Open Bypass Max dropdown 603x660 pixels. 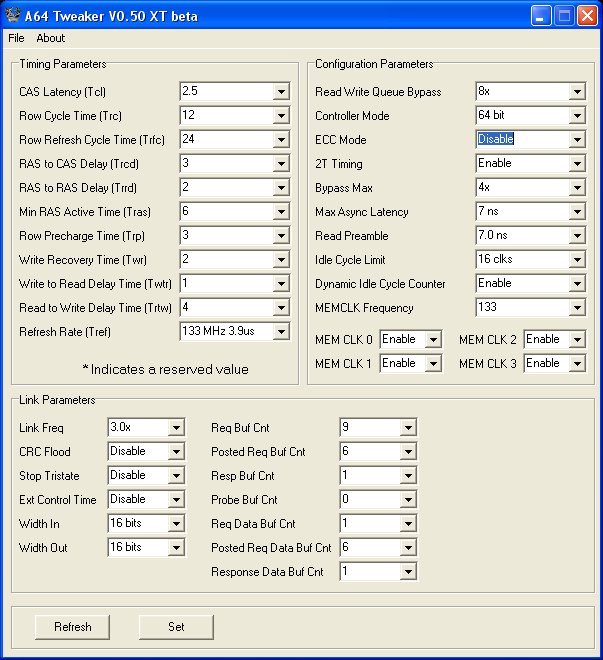coord(577,187)
